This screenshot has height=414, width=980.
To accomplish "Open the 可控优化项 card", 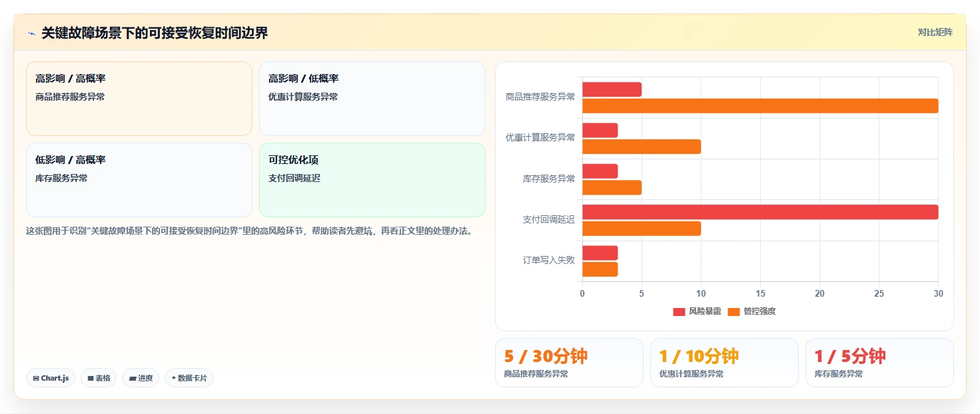I will (372, 180).
